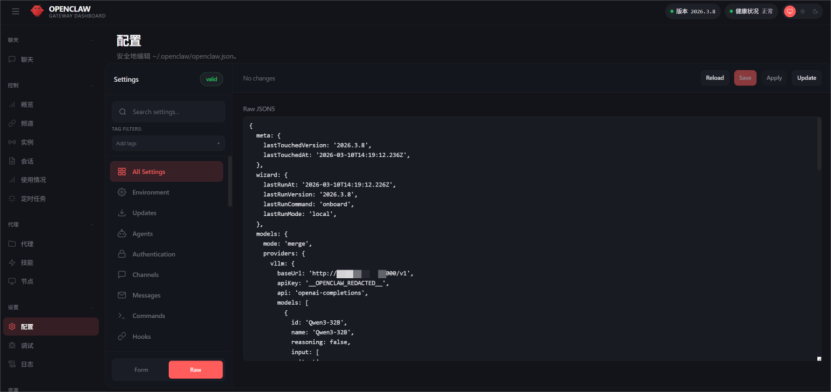
Task: Open Hooks settings section
Action: pyautogui.click(x=166, y=336)
